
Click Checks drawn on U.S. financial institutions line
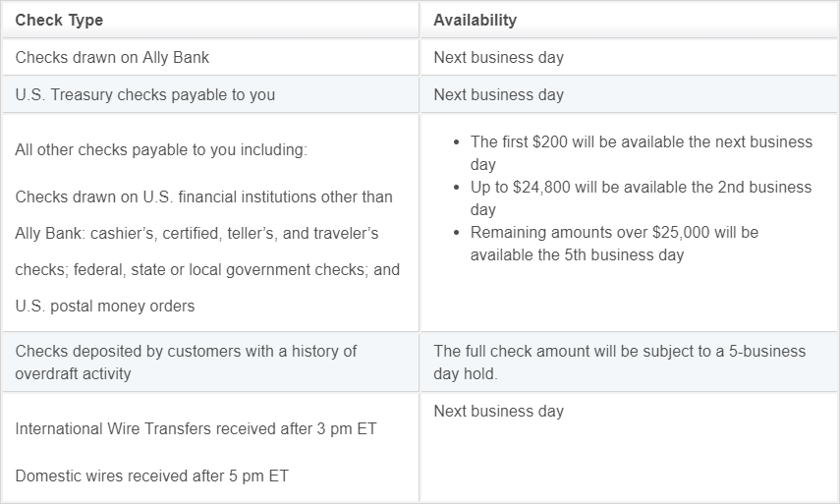tap(203, 197)
